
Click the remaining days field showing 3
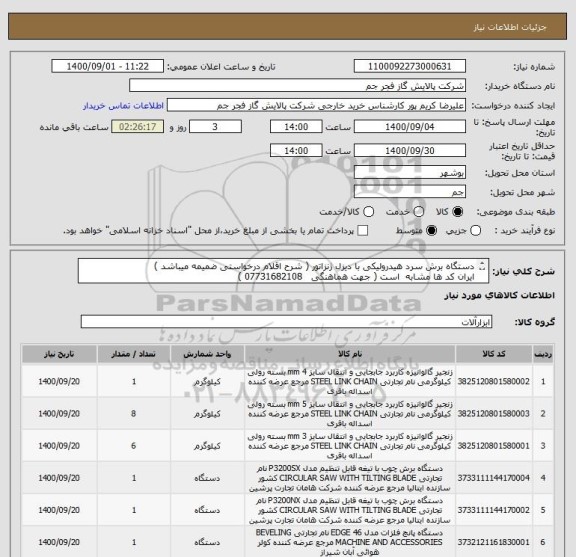point(215,127)
